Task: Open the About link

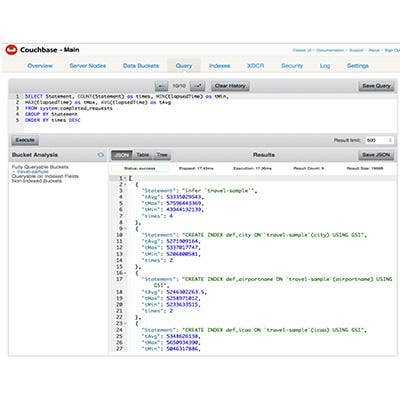Action: pos(374,50)
